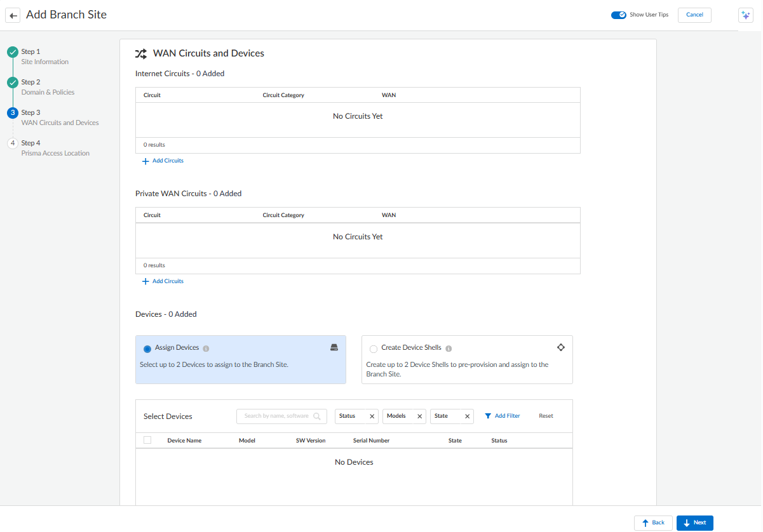763x532 pixels.
Task: Remove the Status filter with its X
Action: pos(372,416)
